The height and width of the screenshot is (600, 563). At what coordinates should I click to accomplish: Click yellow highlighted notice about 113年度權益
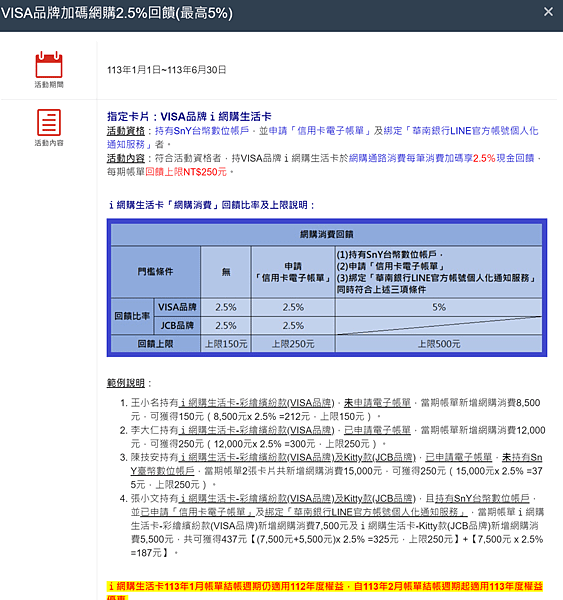pyautogui.click(x=325, y=590)
